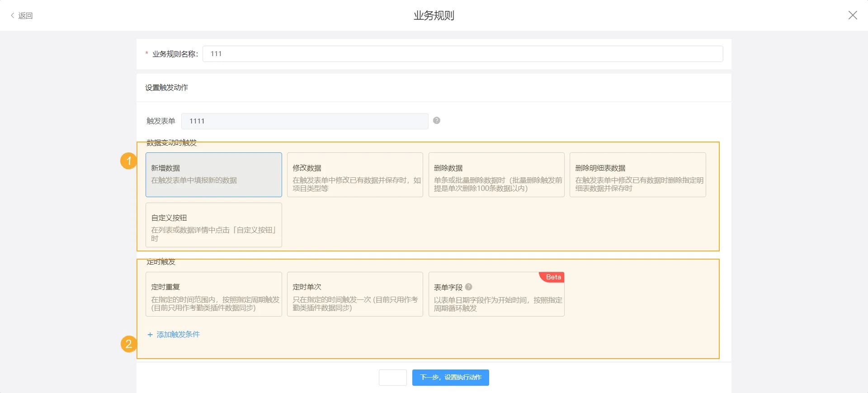This screenshot has height=393, width=868.
Task: Click help icon beside 触发表单 field
Action: pyautogui.click(x=437, y=120)
